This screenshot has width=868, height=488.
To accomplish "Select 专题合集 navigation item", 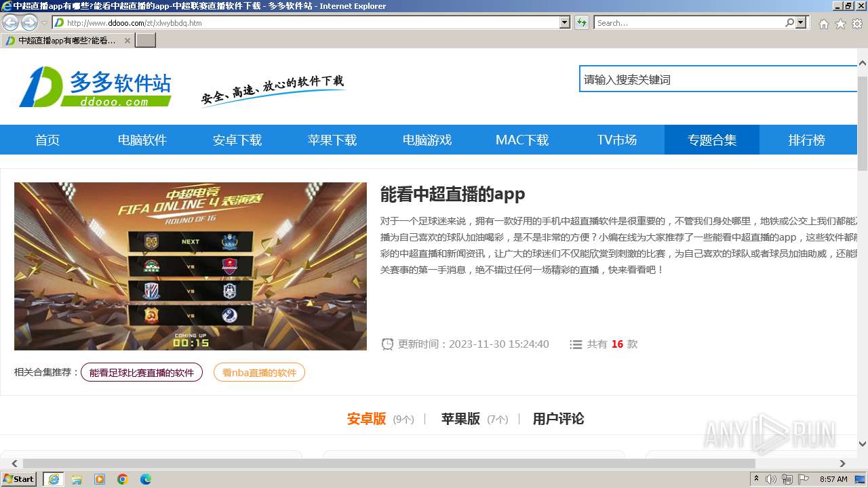I will (712, 140).
